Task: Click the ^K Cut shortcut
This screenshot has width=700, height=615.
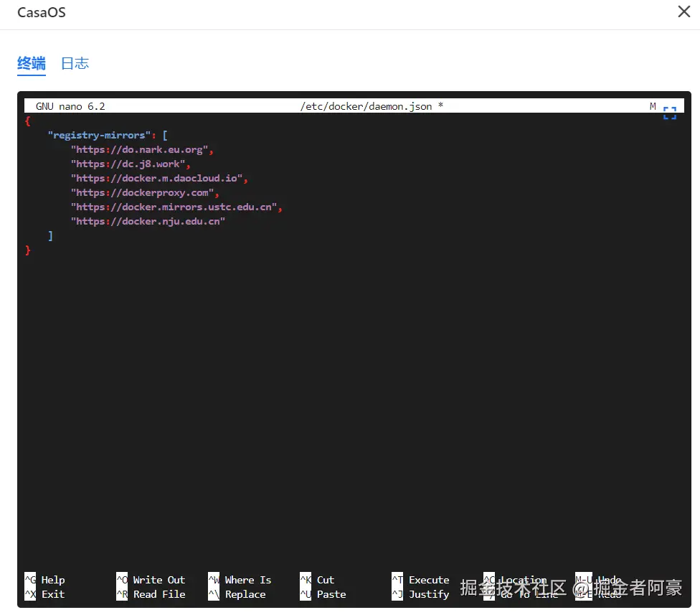Action: point(317,580)
